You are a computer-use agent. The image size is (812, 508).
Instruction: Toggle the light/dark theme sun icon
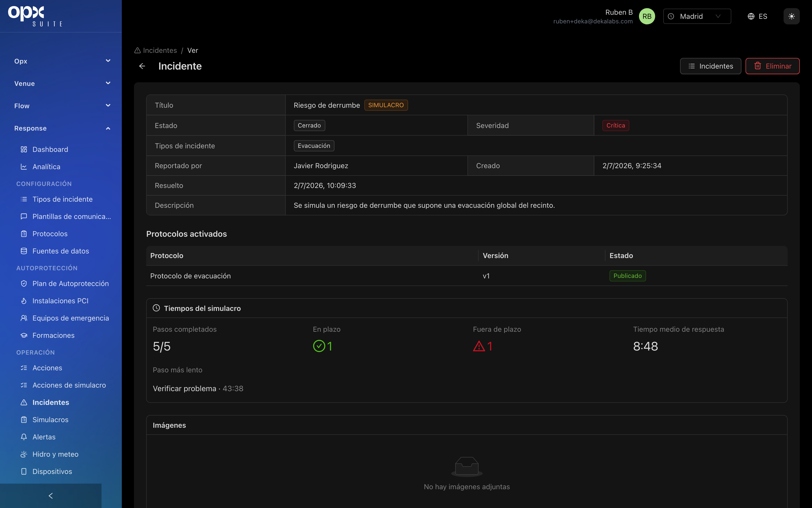point(791,17)
